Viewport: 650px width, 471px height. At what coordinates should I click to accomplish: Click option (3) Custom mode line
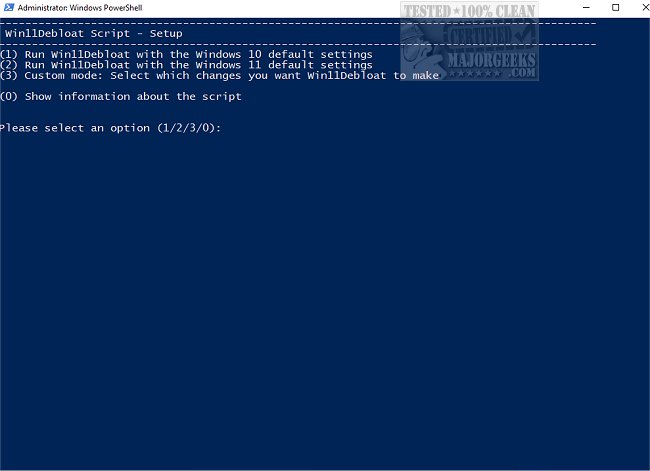coord(219,75)
